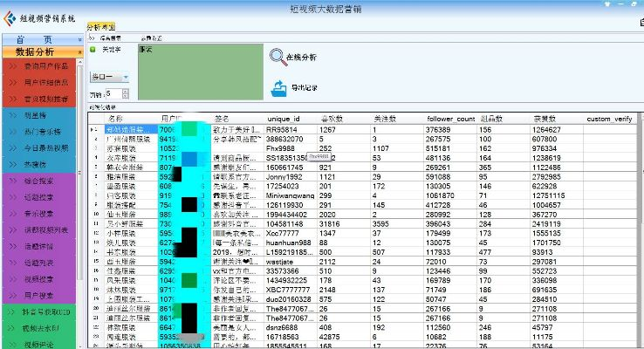Click the arrow icon beside 抖音号获取UID

[x=12, y=312]
